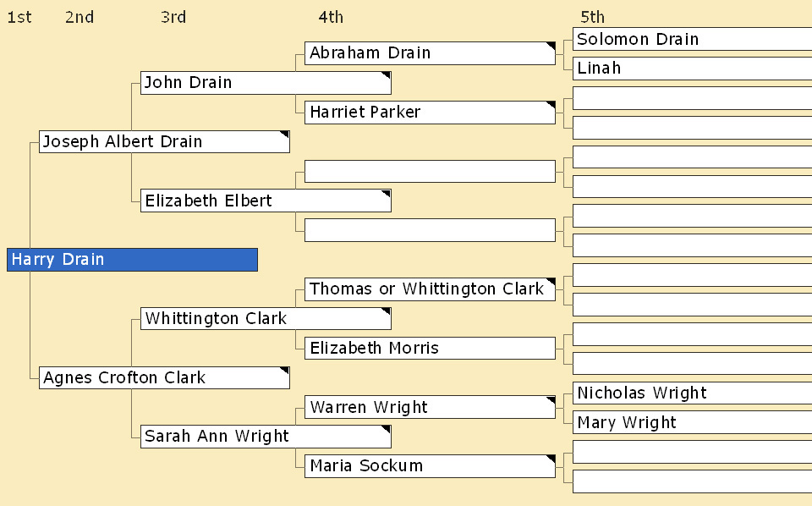Select the Elizabeth Morris box
The image size is (812, 506).
click(430, 348)
